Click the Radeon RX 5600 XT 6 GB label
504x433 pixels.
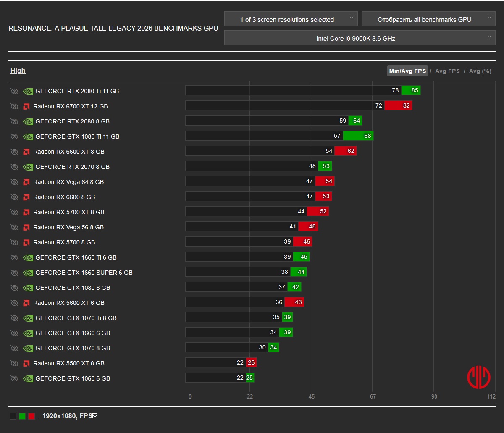tap(69, 303)
